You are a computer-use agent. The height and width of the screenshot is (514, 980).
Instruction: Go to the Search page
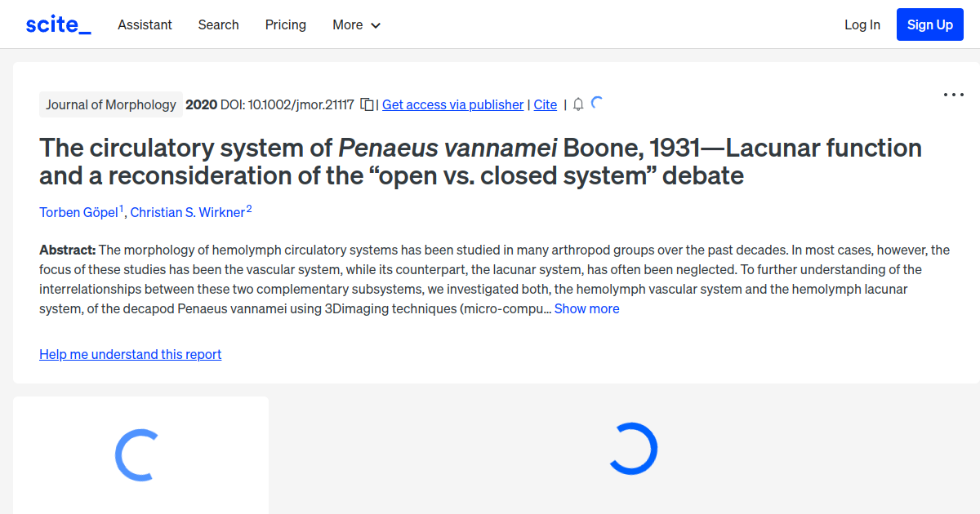[x=218, y=24]
